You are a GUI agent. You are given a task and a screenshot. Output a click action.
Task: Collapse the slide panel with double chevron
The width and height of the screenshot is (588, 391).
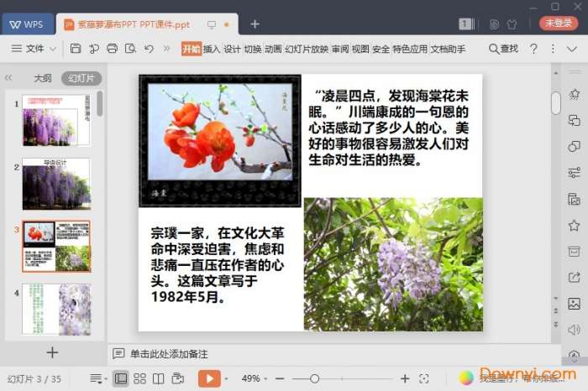pos(8,78)
